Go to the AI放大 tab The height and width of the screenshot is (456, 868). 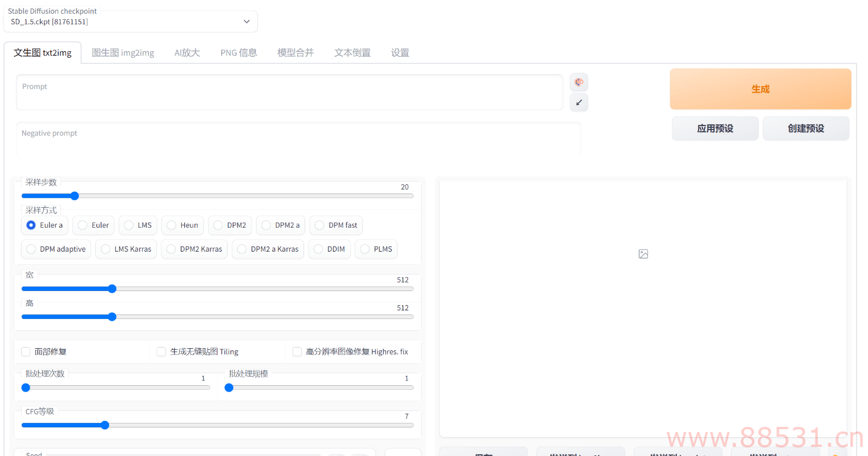(x=187, y=53)
